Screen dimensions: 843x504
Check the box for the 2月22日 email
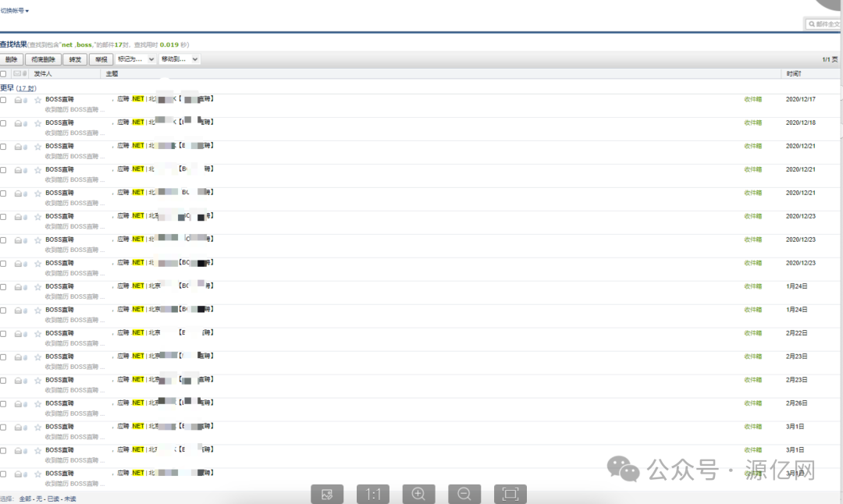[x=3, y=334]
